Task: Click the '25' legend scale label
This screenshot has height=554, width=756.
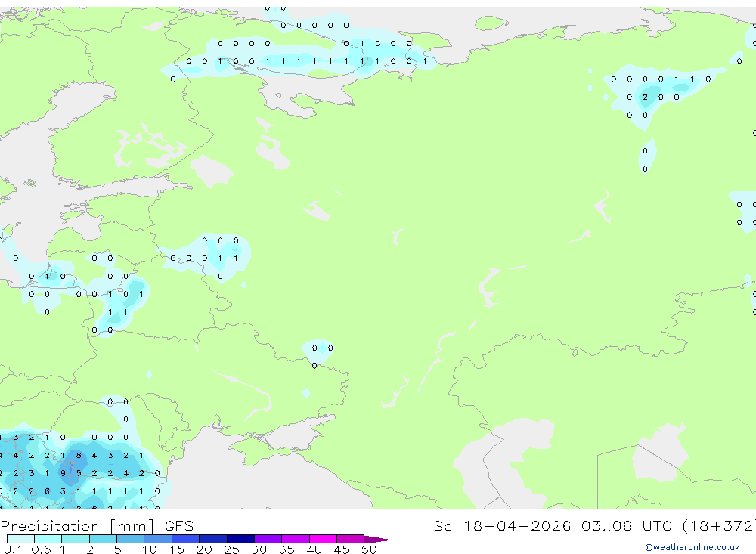Action: (231, 549)
